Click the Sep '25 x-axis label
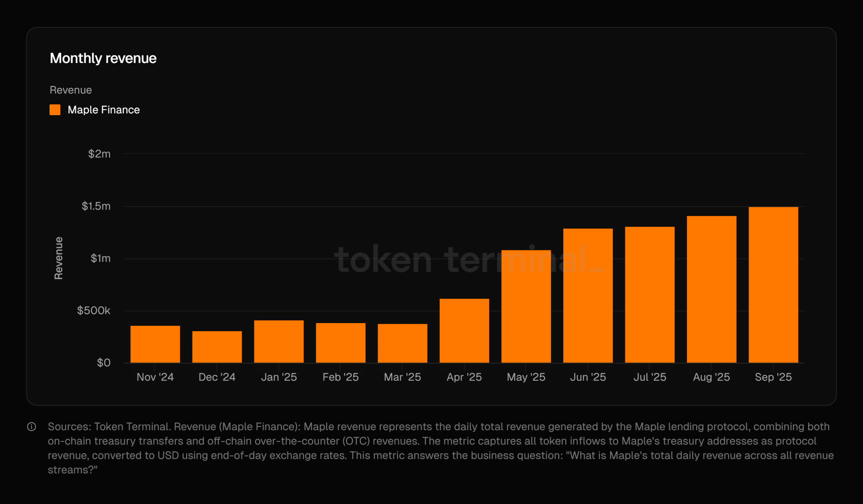863x504 pixels. coord(773,377)
